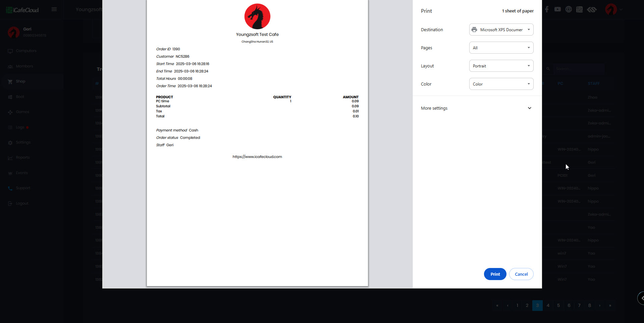The height and width of the screenshot is (323, 644).
Task: Open the Facebook icon link in header
Action: click(547, 9)
